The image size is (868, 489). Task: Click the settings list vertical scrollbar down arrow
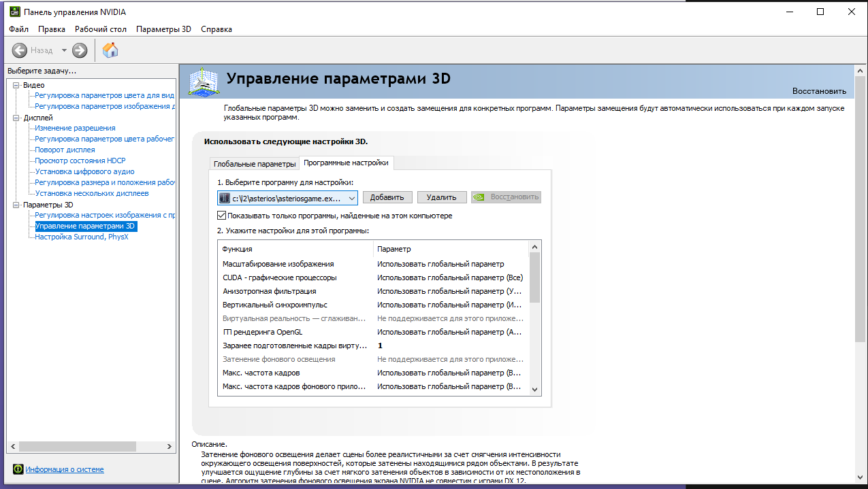534,389
